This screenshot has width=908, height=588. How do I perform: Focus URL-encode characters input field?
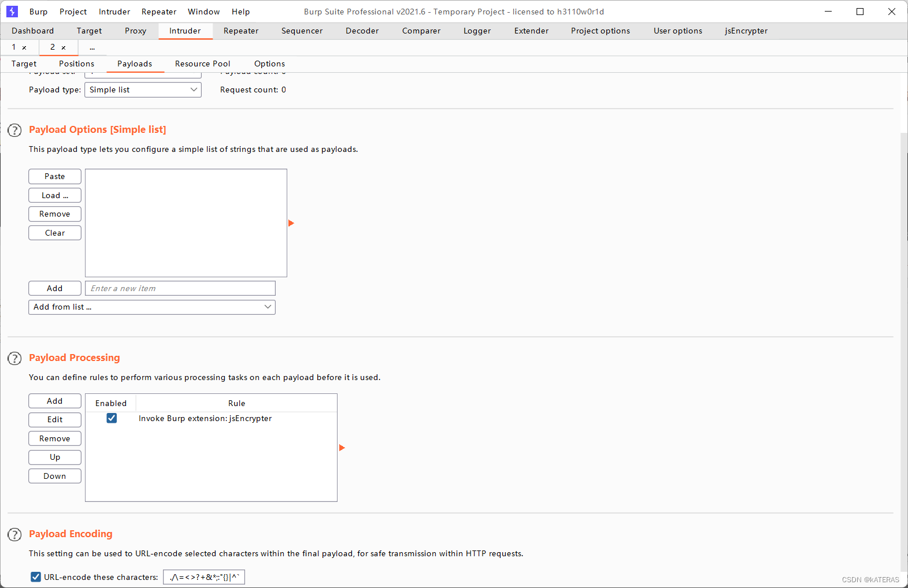coord(204,577)
